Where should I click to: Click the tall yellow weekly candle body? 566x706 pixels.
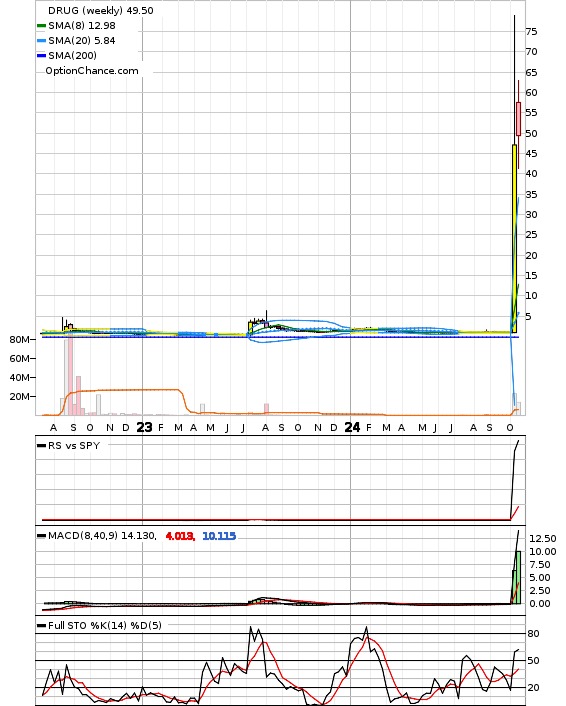pos(514,239)
